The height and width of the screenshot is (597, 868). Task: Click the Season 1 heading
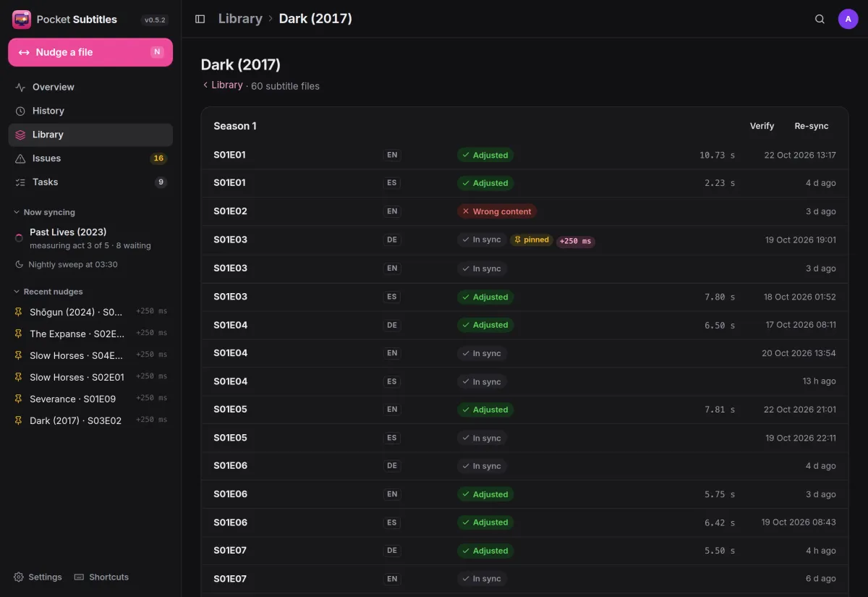(x=235, y=126)
